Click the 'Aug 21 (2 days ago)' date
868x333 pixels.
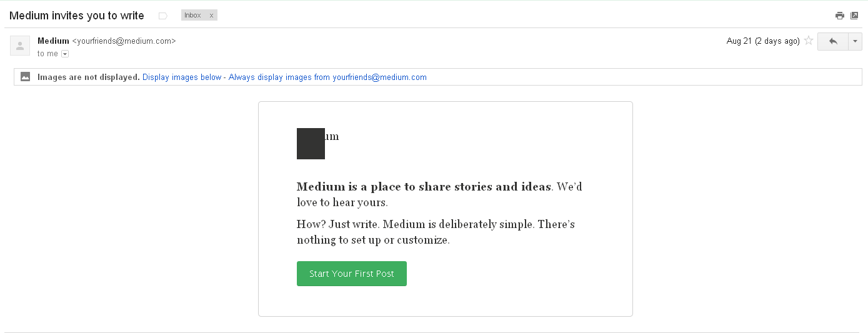point(762,41)
